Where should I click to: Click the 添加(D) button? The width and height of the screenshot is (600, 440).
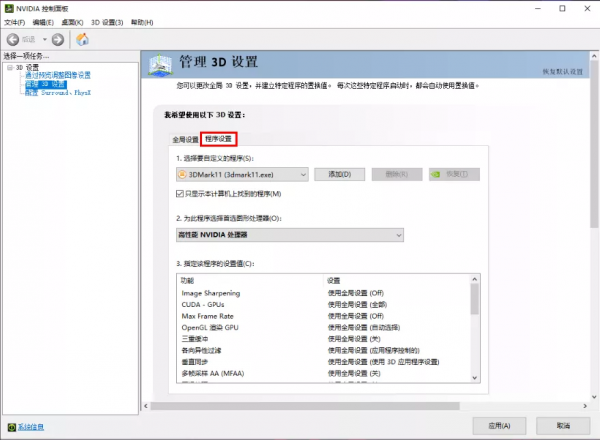pyautogui.click(x=339, y=174)
